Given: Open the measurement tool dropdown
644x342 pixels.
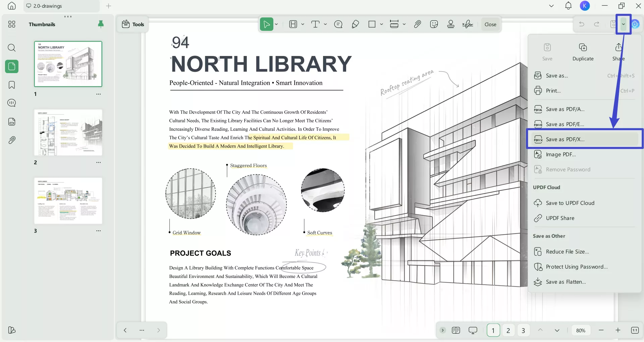Looking at the screenshot, I should pos(404,24).
